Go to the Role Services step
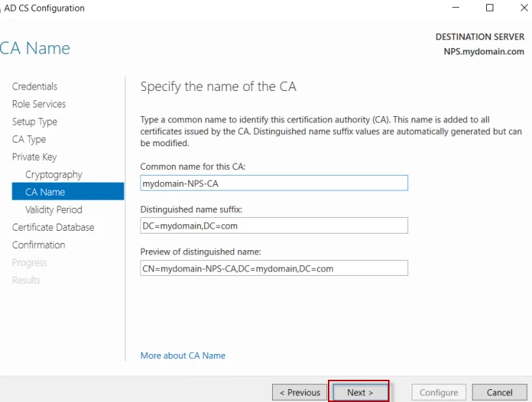This screenshot has width=532, height=402. 39,104
